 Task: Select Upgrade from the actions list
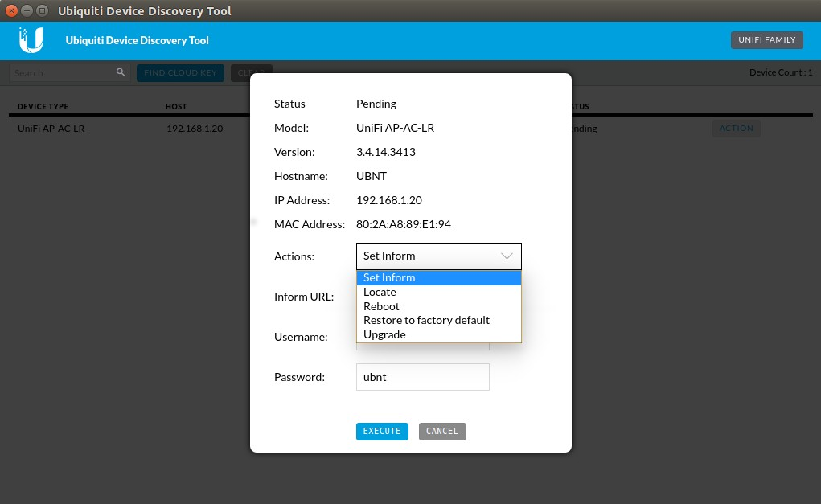tap(439, 334)
